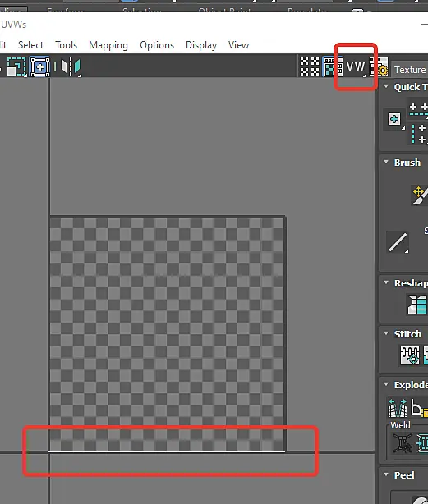Click the Target Weld icon
The image size is (428, 504).
(402, 443)
